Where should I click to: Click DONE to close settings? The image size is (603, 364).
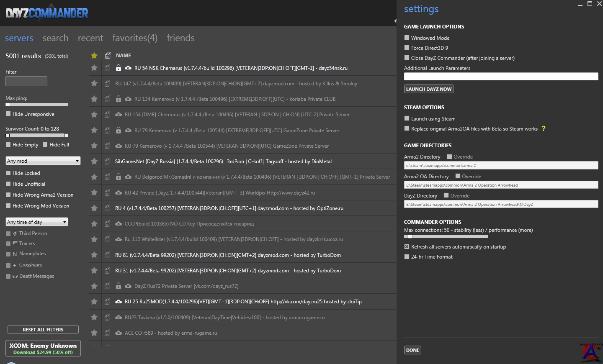pos(412,350)
